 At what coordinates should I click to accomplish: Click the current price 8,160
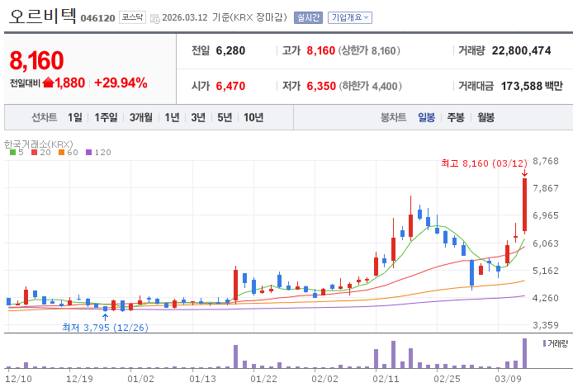tap(36, 60)
